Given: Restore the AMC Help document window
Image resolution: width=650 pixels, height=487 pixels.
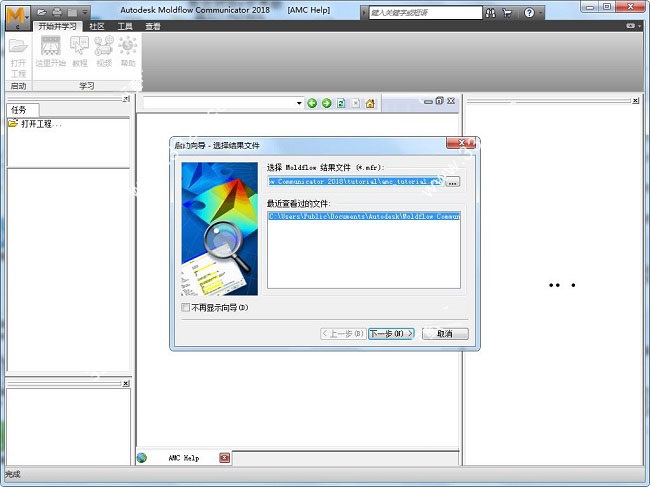Looking at the screenshot, I should (x=440, y=101).
